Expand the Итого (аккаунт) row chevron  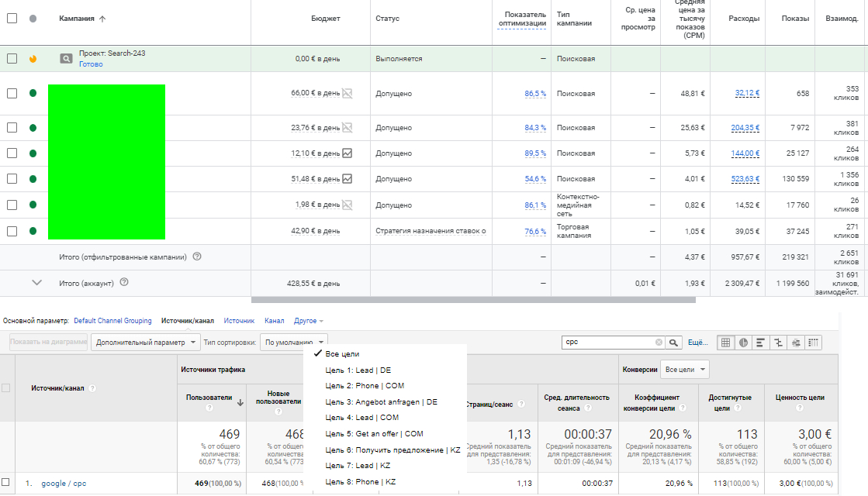[36, 283]
